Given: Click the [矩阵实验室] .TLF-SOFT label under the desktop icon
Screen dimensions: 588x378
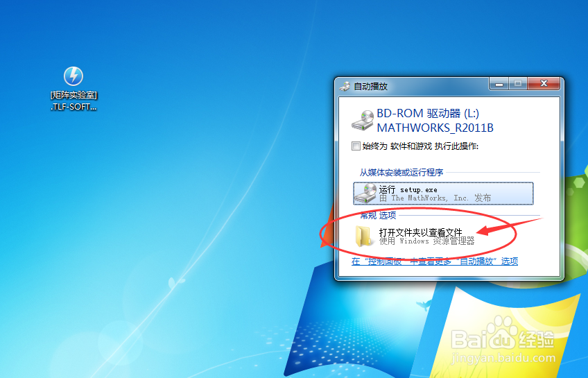Looking at the screenshot, I should (x=73, y=101).
